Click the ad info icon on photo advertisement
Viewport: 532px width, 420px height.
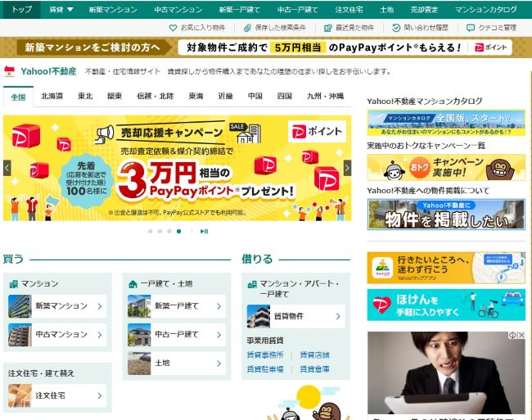(512, 335)
